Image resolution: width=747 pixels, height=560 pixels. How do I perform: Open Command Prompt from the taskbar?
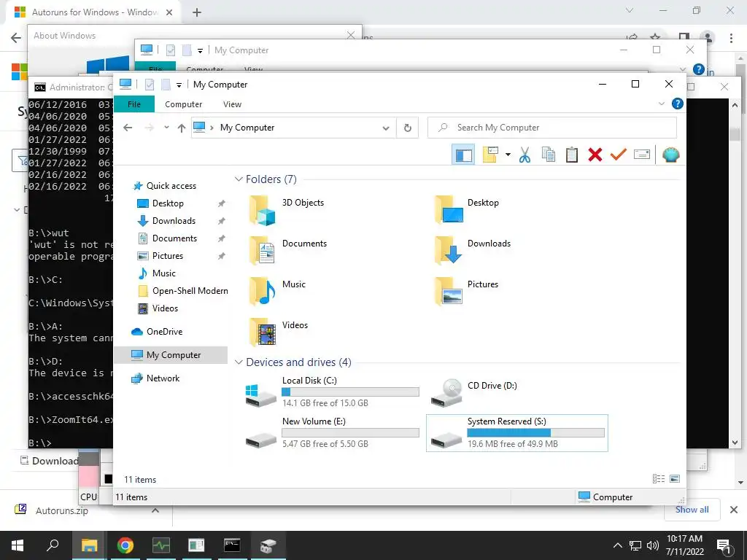click(x=232, y=545)
